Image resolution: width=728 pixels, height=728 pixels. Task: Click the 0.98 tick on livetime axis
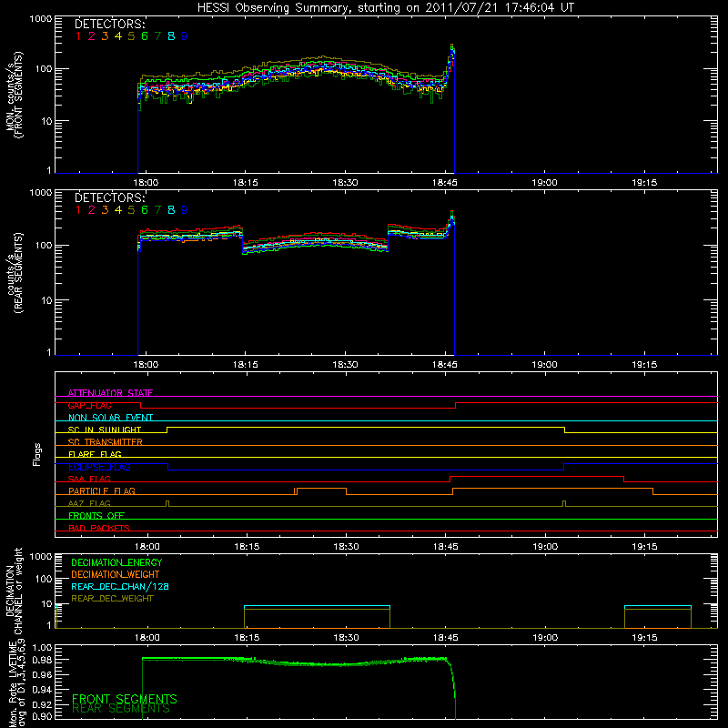click(42, 661)
